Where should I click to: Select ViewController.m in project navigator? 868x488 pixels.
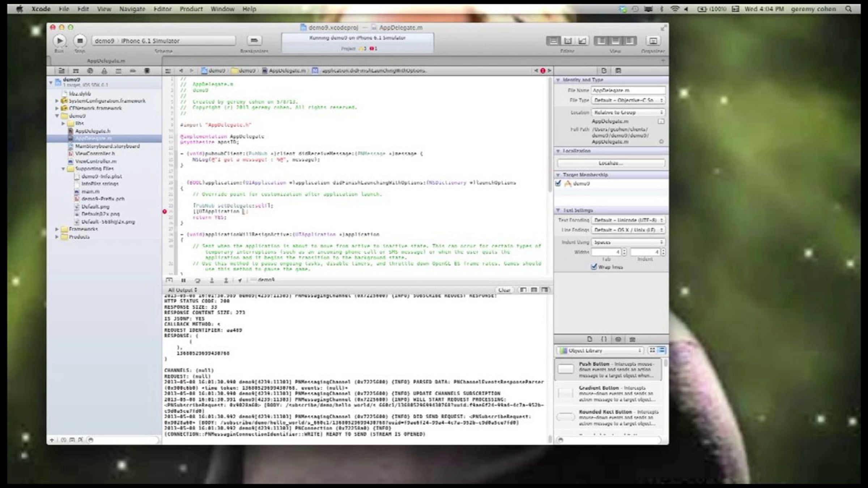point(95,161)
